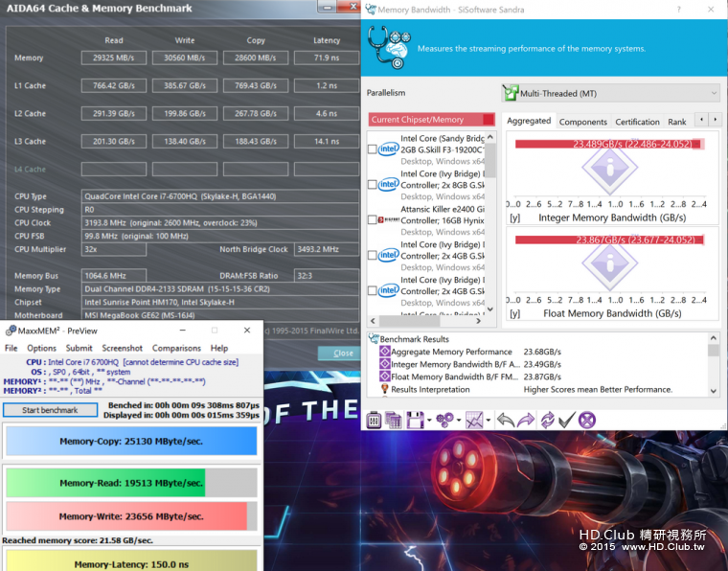Open the dropdown arrow next to gears icon
Image resolution: width=728 pixels, height=571 pixels.
coord(459,421)
